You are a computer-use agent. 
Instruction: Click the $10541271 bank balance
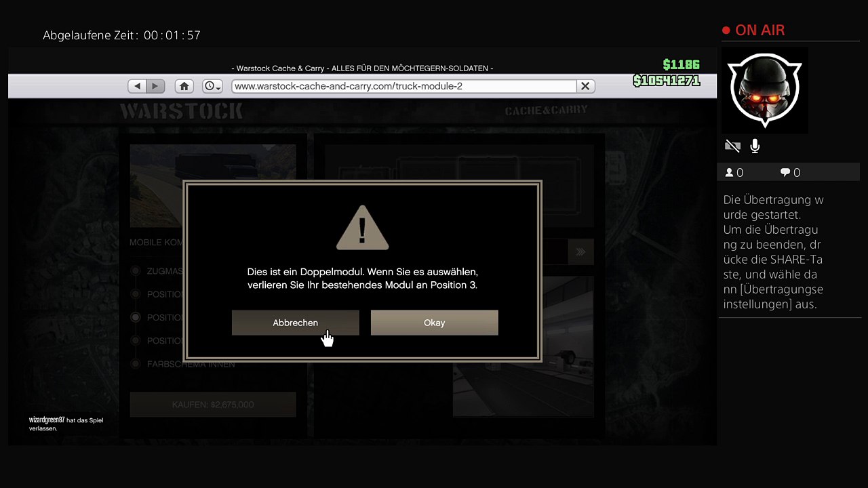[x=666, y=81]
